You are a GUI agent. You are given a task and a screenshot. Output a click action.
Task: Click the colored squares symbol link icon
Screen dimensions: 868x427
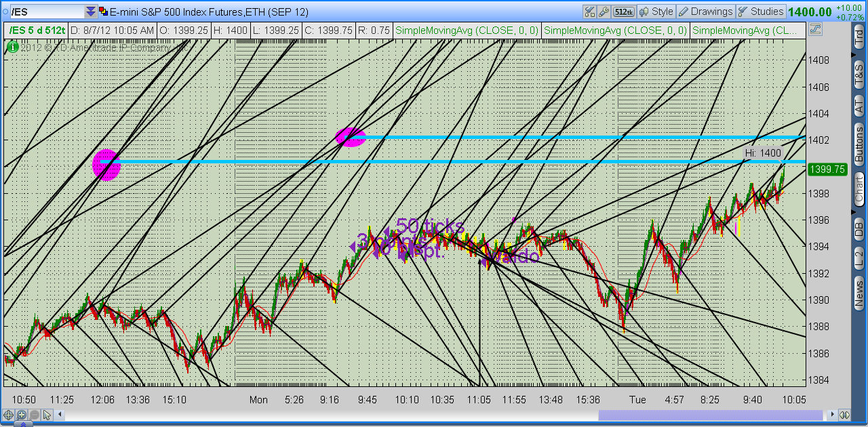(x=103, y=12)
